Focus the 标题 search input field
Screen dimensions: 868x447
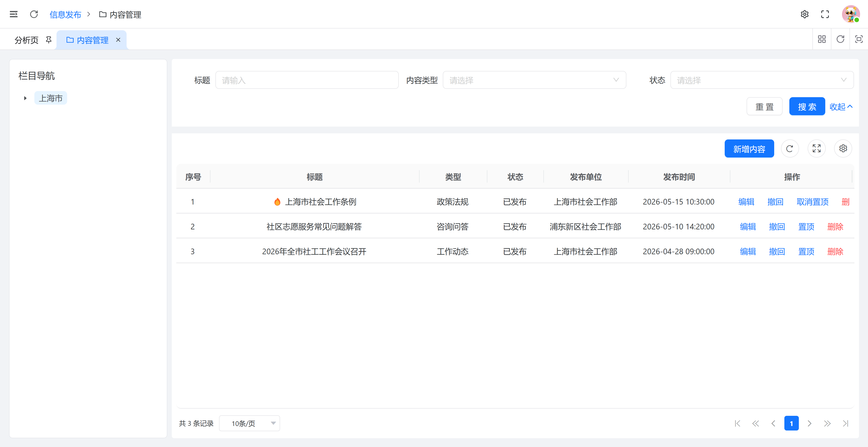coord(307,80)
